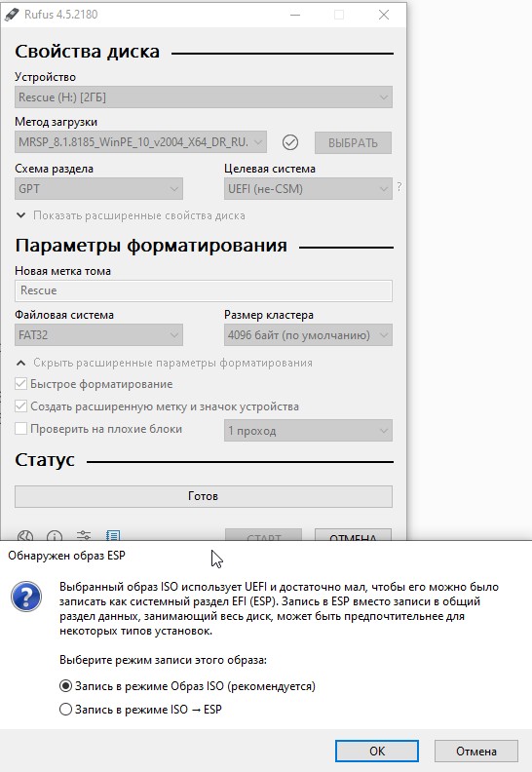Collapse 'Скрыть расширенные параметры форматирования'
This screenshot has width=532, height=772.
tap(164, 363)
